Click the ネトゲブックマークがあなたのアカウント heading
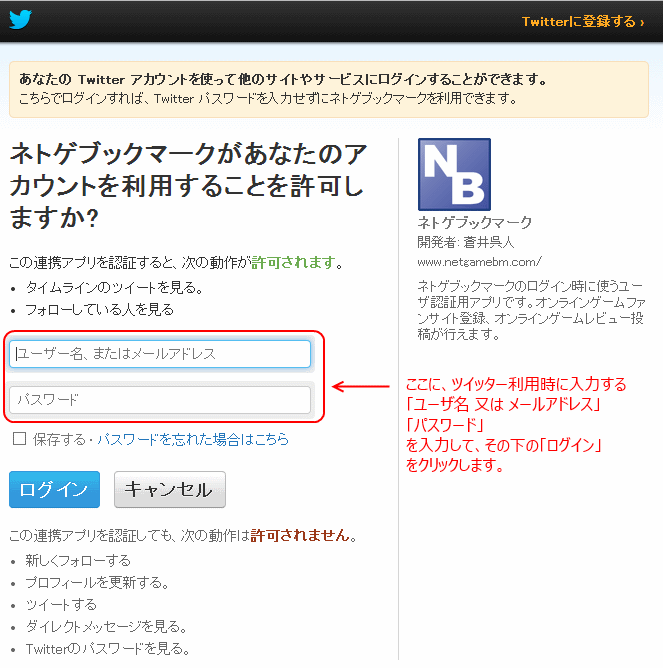The height and width of the screenshot is (668, 663). (188, 186)
